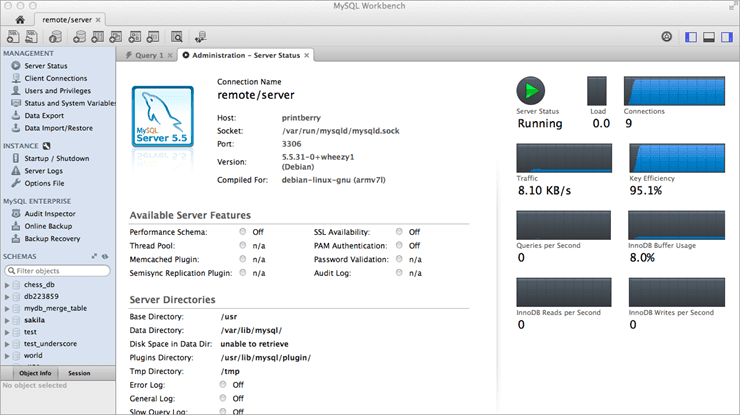Image resolution: width=740 pixels, height=415 pixels.
Task: Open the Object Info tab
Action: 35,373
